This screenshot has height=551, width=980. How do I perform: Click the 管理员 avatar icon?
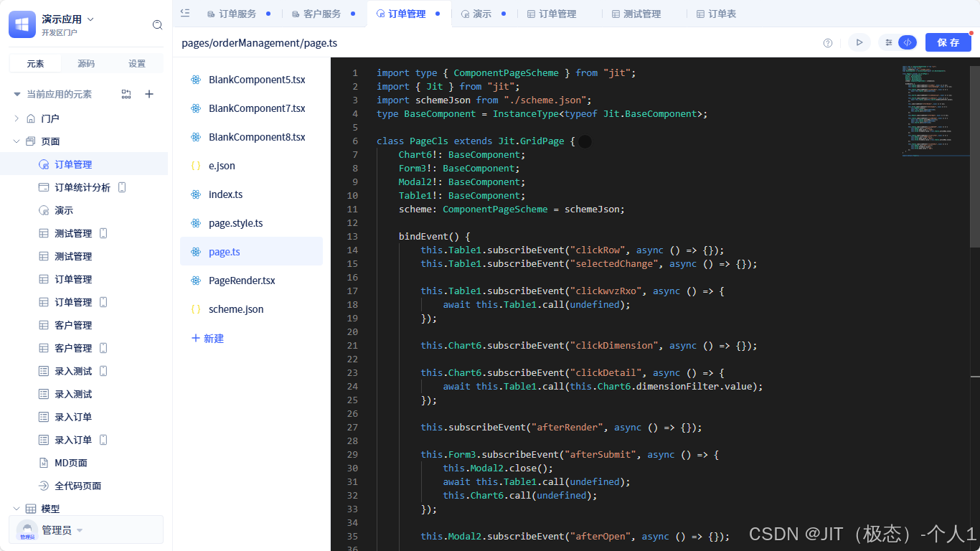pyautogui.click(x=27, y=530)
